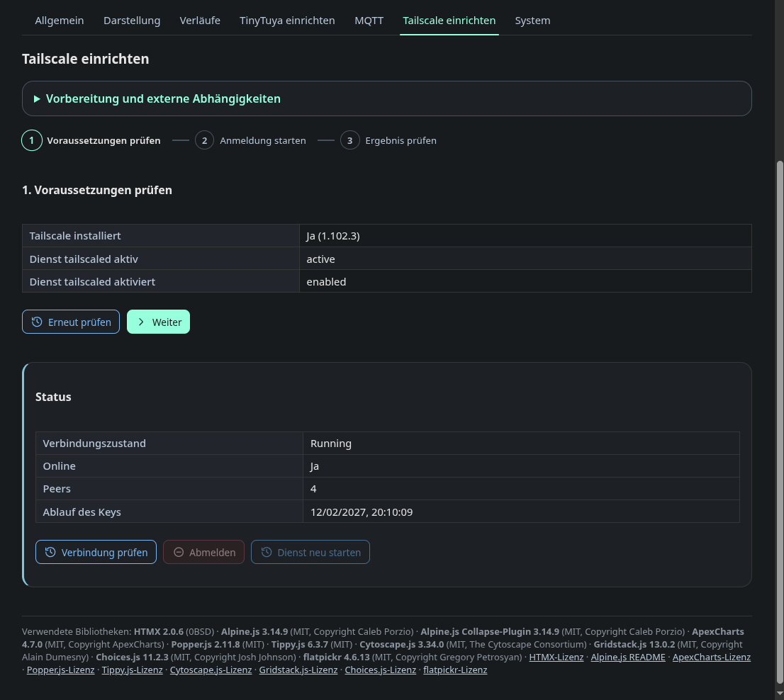The image size is (784, 700).
Task: Select the Tailscale einrichten tab
Action: pos(449,21)
